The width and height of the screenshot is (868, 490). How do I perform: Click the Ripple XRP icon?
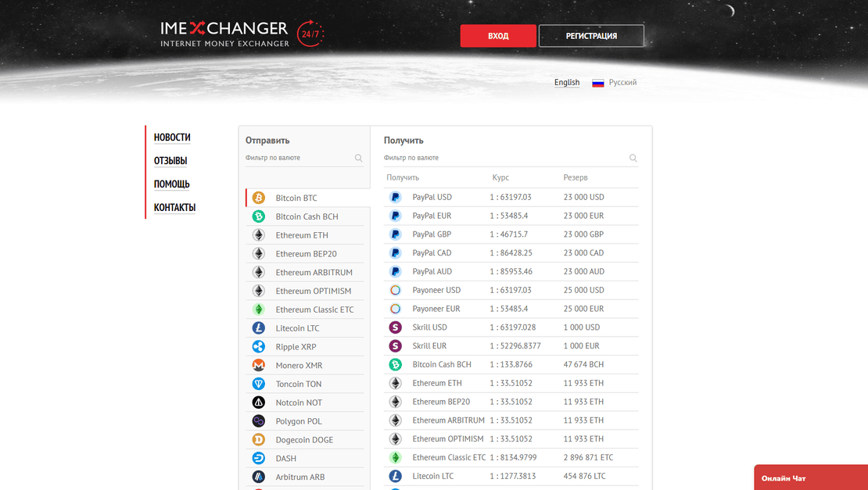tap(259, 347)
